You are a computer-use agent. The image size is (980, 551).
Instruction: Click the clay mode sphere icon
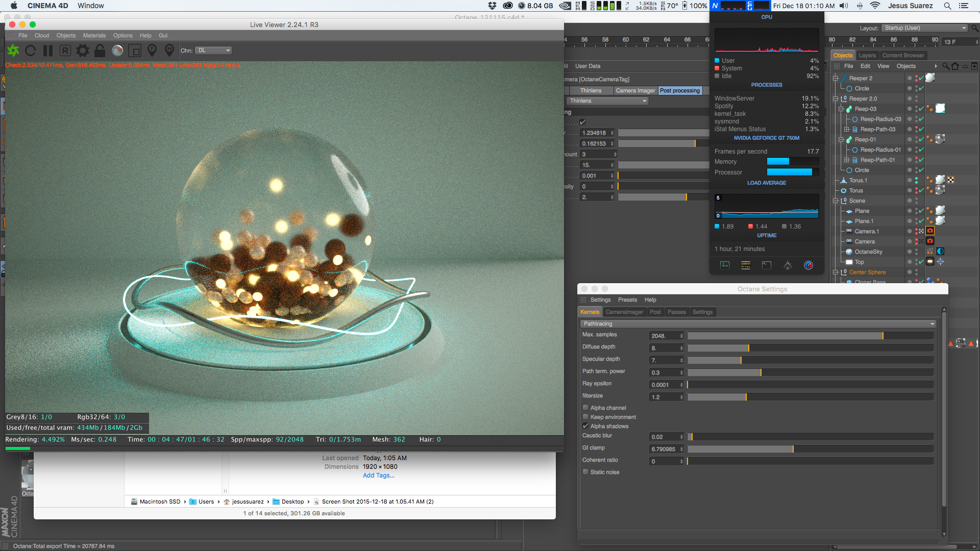point(117,51)
